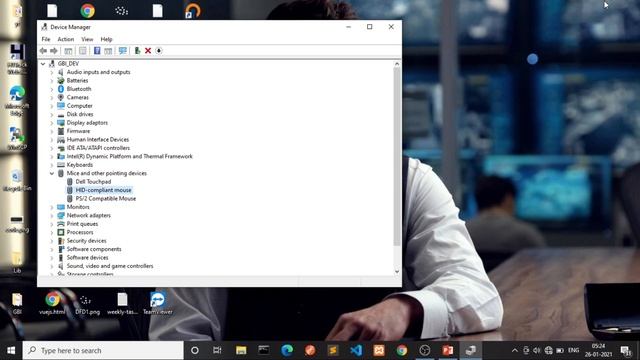
Task: Toggle the Show/Hide Action Pane toolbar icon
Action: (108, 51)
